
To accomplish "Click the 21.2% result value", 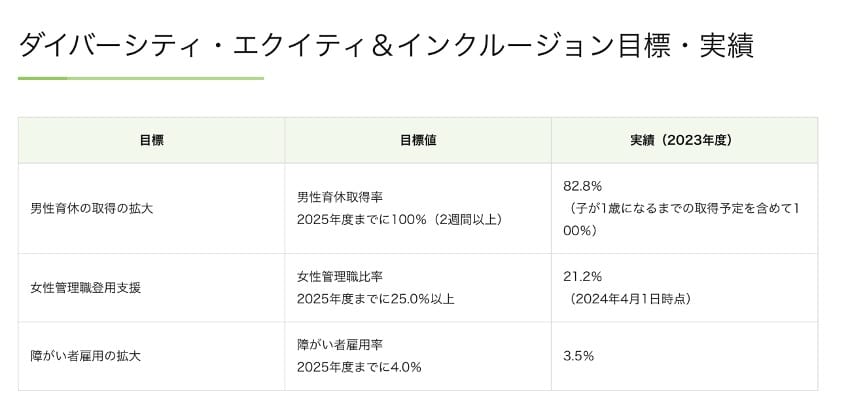I will 583,276.
